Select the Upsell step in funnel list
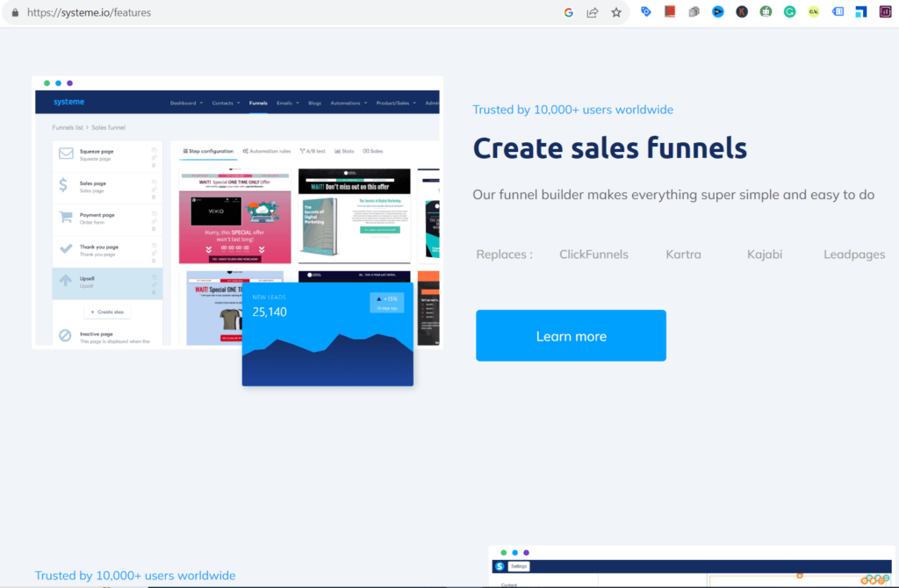Image resolution: width=899 pixels, height=588 pixels. (x=107, y=281)
